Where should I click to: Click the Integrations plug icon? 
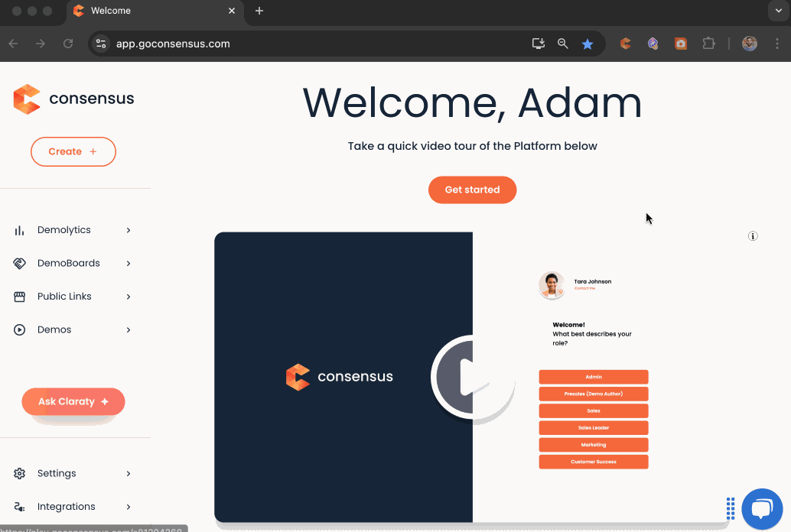point(19,507)
